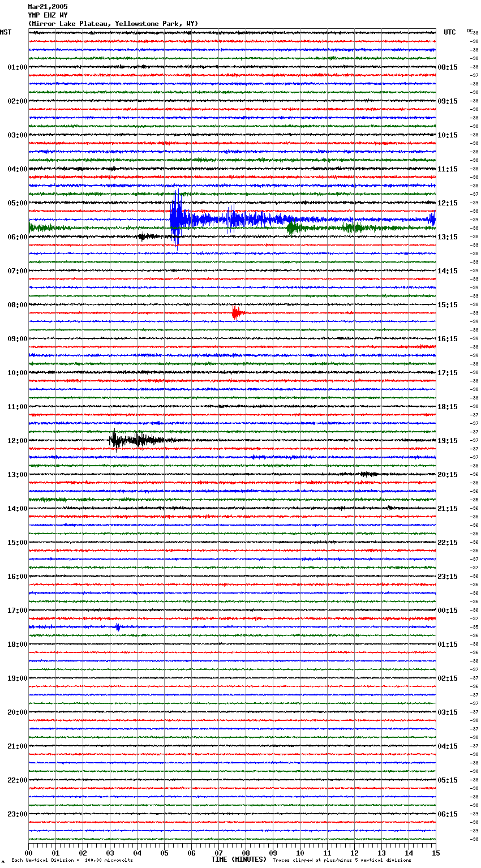Click the MST timezone header
The height and width of the screenshot is (868, 481).
(6, 32)
